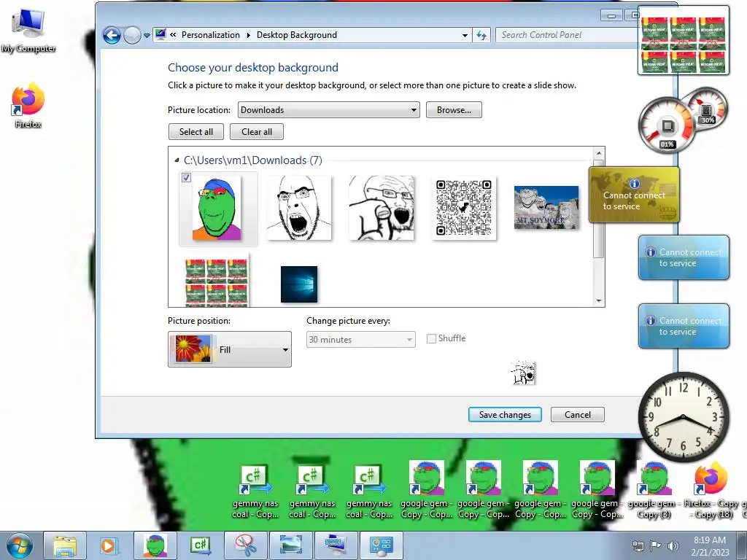Open the Firefox desktop shortcut below My Computer
The image size is (747, 560).
pyautogui.click(x=28, y=106)
